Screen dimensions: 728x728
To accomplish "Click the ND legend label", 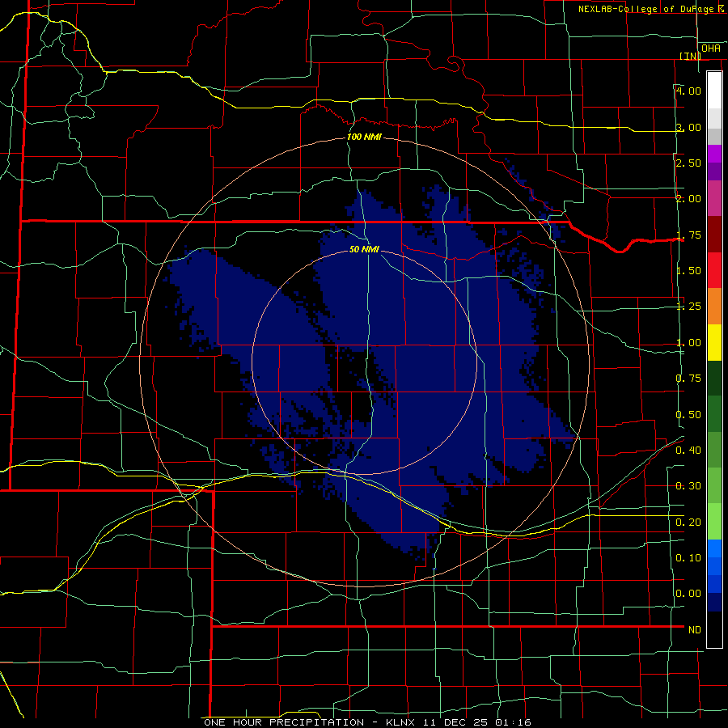I will click(x=695, y=629).
